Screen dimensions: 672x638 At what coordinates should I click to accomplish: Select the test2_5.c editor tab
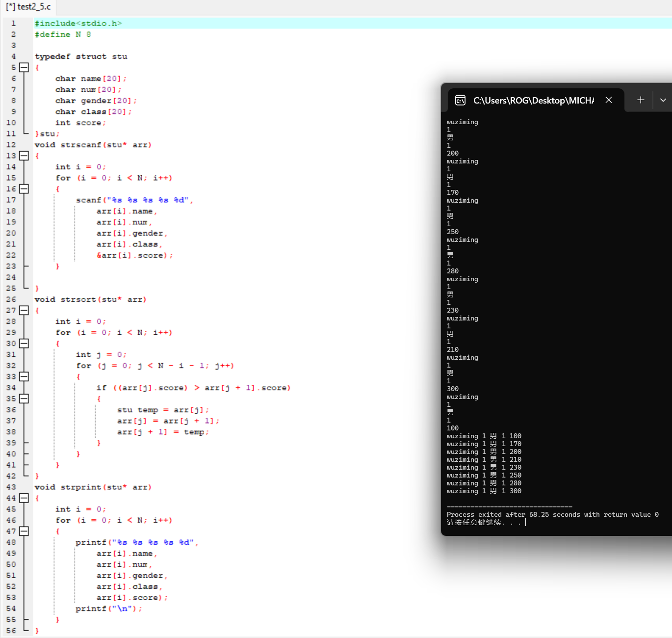pyautogui.click(x=28, y=7)
